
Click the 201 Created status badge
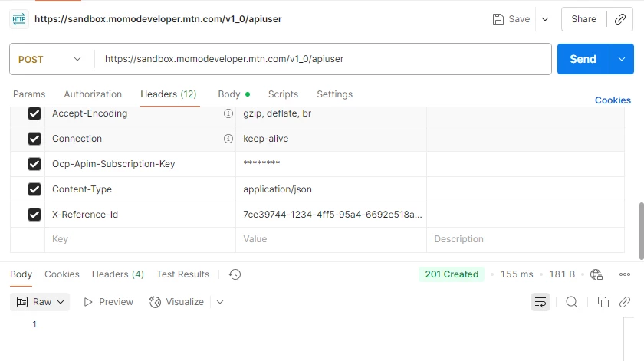tap(452, 274)
